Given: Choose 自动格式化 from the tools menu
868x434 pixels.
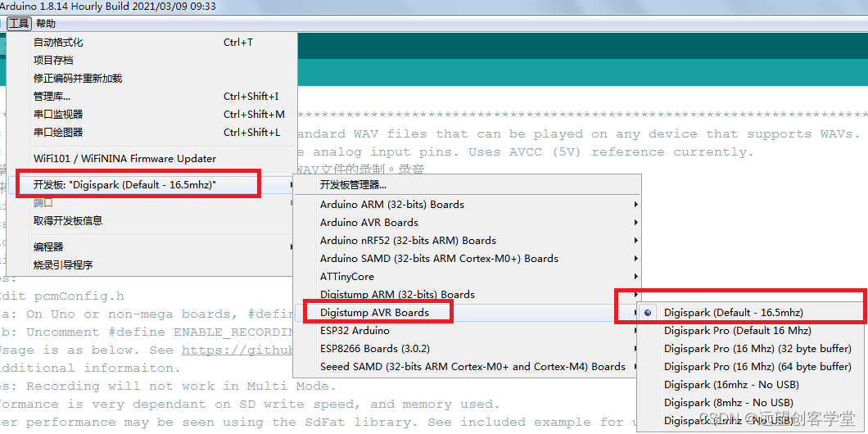Looking at the screenshot, I should [151, 42].
